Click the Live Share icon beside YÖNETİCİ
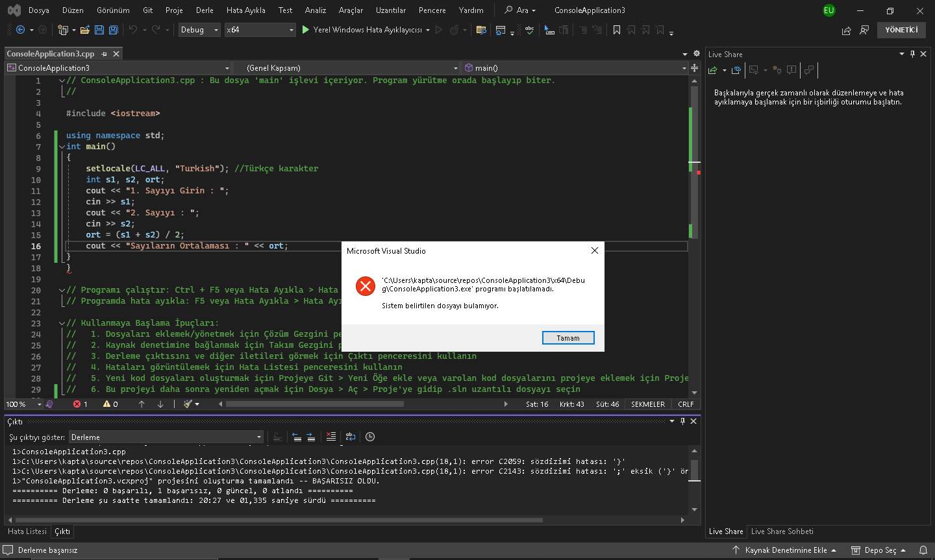Image resolution: width=935 pixels, height=560 pixels. pos(846,30)
